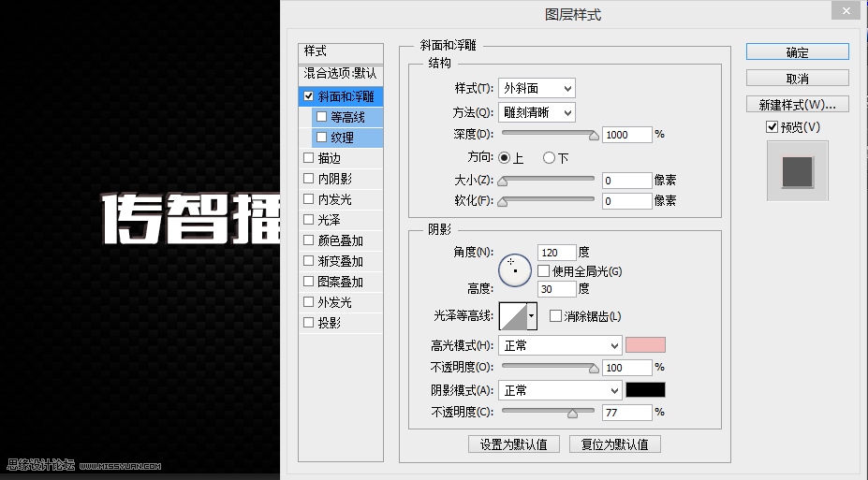
Task: Toggle the 预览 checkbox
Action: [x=772, y=127]
